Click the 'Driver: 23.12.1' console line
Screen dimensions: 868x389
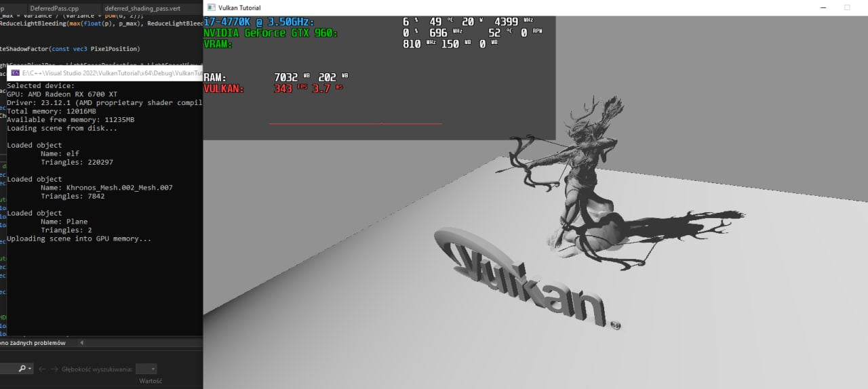point(104,103)
